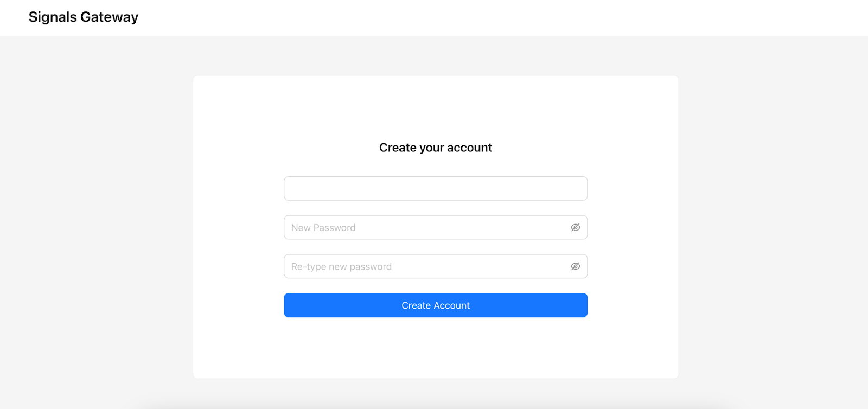Screen dimensions: 868x409
Task: Click the word 'Gateway' in the page header
Action: click(110, 17)
